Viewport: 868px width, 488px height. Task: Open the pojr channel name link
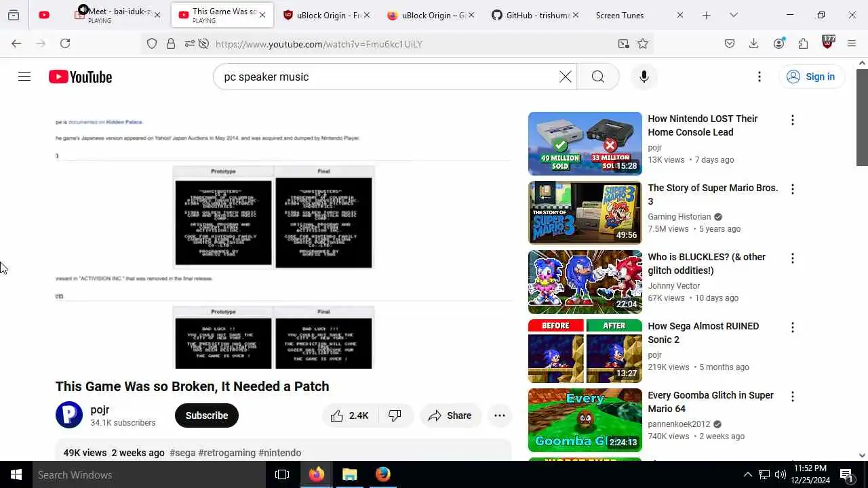coord(100,409)
